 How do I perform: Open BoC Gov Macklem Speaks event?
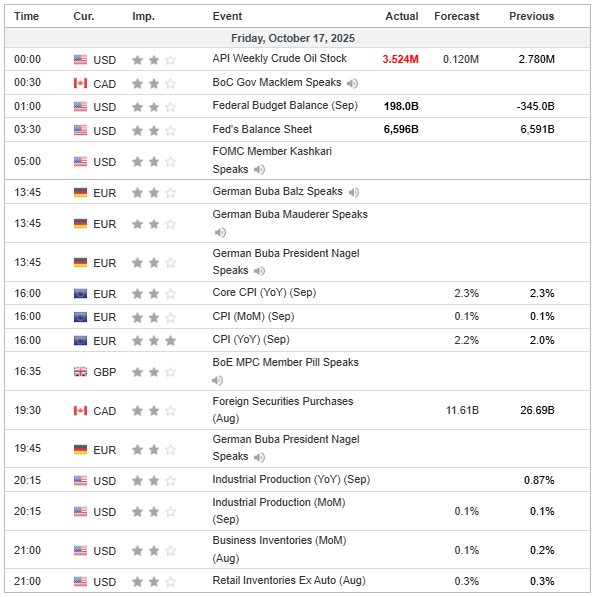point(277,82)
